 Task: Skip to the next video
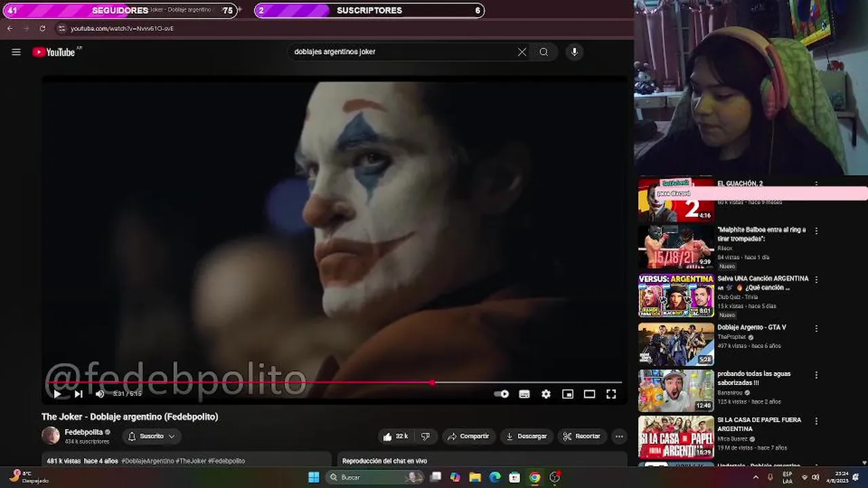pos(79,394)
